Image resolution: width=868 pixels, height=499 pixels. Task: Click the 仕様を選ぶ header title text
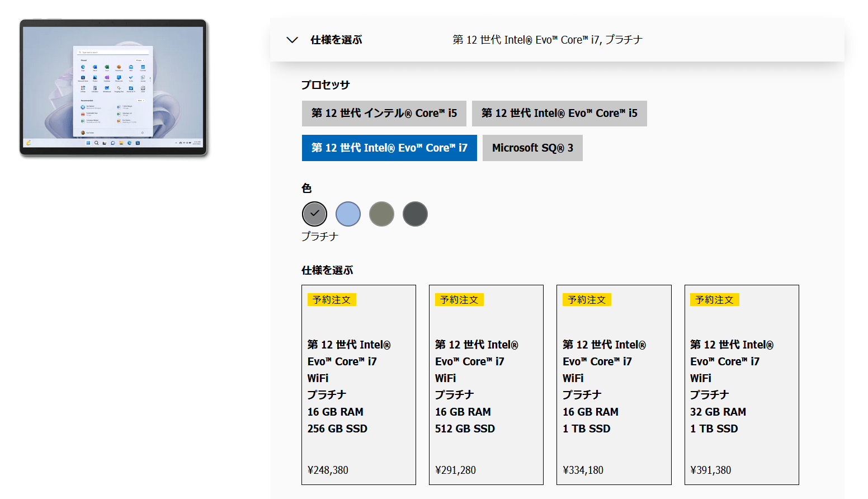(x=336, y=40)
